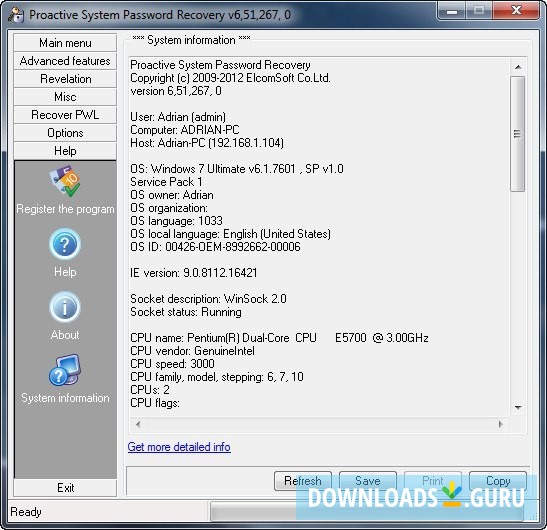Click the 'CPU family, model, stepping' line
The image size is (547, 530).
(217, 377)
